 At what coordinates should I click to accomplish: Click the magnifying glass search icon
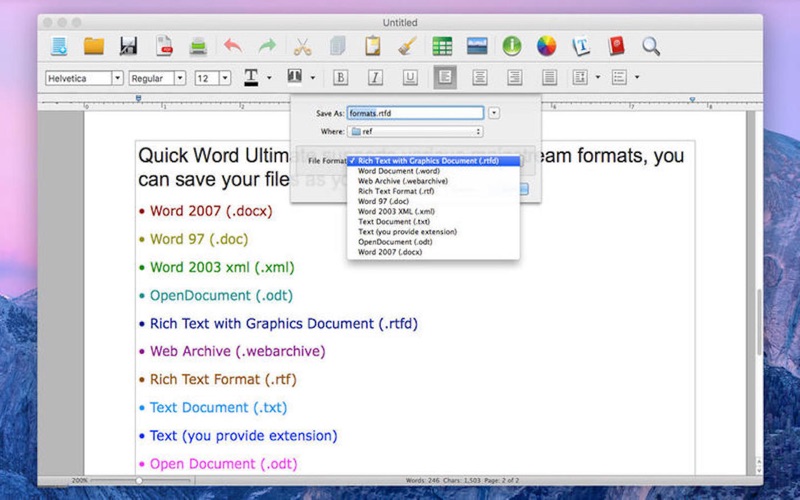pyautogui.click(x=651, y=46)
